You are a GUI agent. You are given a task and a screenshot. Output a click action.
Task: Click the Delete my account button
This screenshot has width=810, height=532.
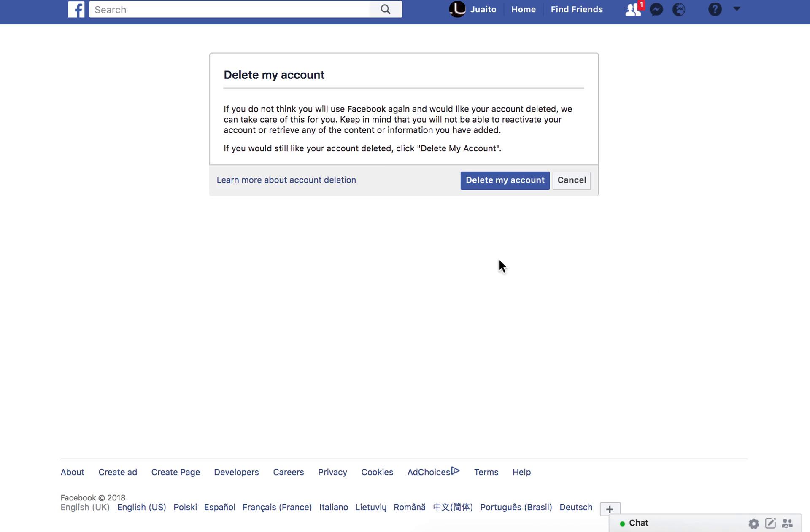click(505, 180)
